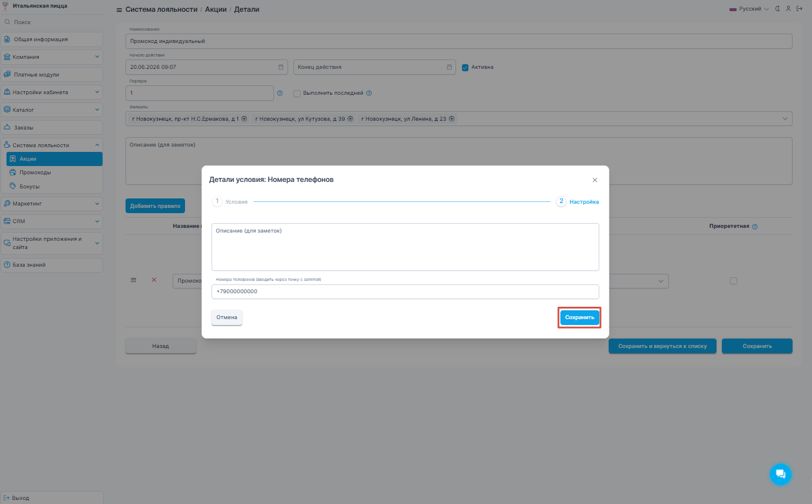Tick the Приорететная checkbox in rule row
812x504 pixels.
click(x=734, y=281)
